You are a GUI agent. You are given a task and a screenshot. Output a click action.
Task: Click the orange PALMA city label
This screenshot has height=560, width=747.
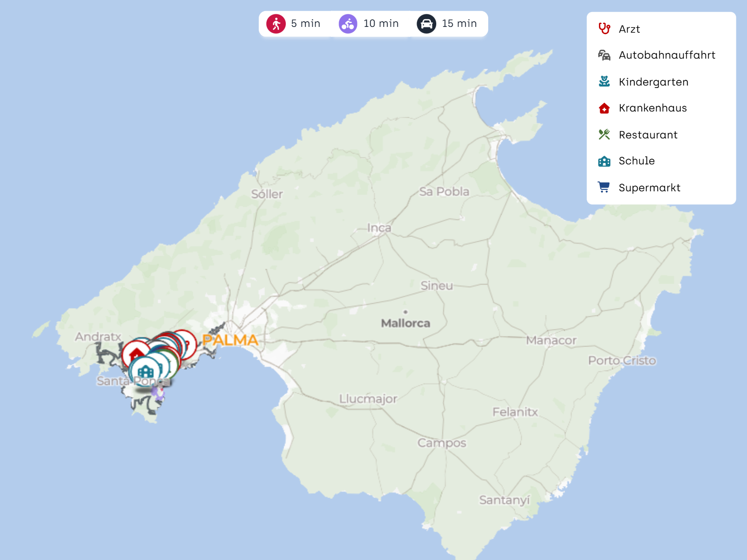point(230,340)
